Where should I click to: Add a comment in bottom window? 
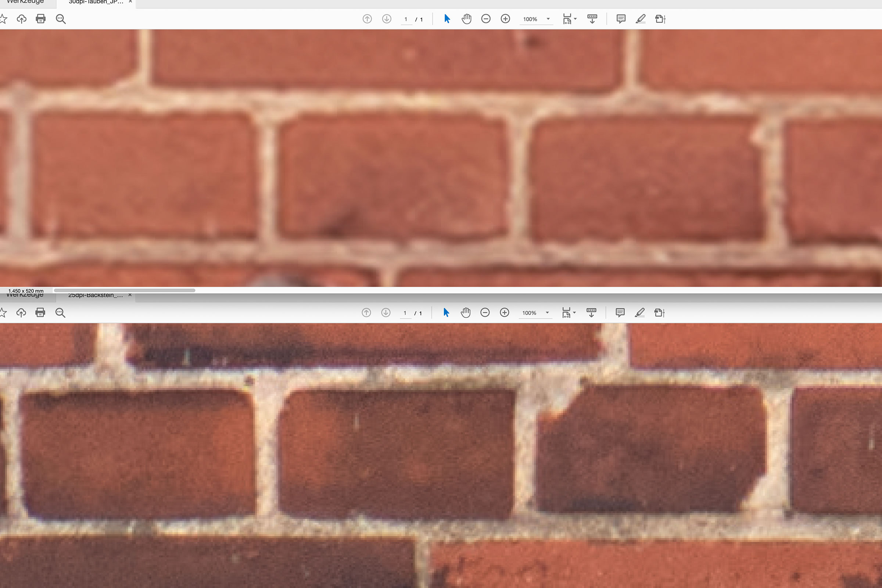pyautogui.click(x=620, y=312)
